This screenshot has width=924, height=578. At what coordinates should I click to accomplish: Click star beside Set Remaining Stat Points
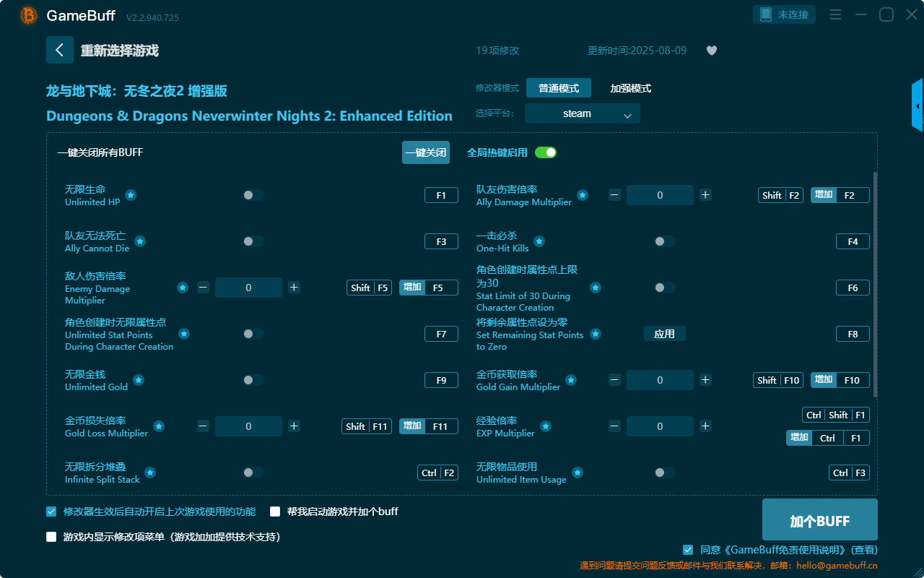pyautogui.click(x=596, y=334)
